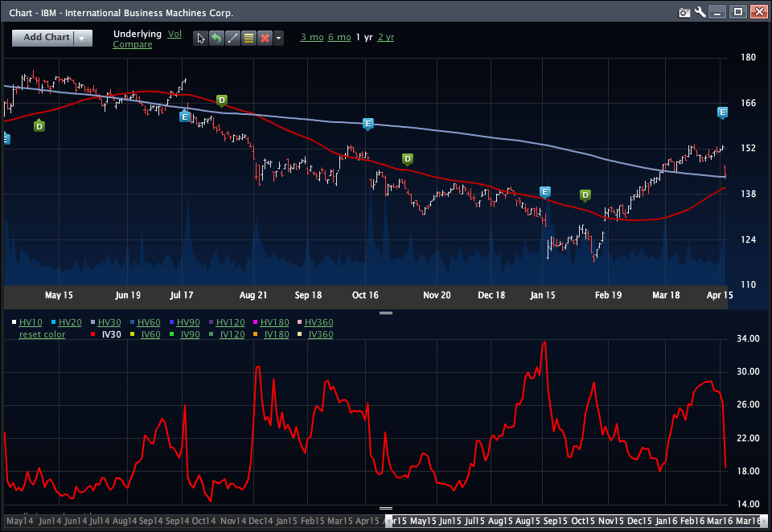Click the red X delete drawings icon
772x532 pixels.
coord(264,38)
